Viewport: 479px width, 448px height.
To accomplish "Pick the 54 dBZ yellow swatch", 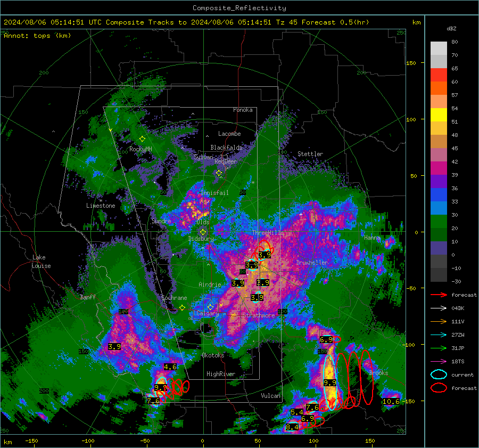I will coord(439,115).
